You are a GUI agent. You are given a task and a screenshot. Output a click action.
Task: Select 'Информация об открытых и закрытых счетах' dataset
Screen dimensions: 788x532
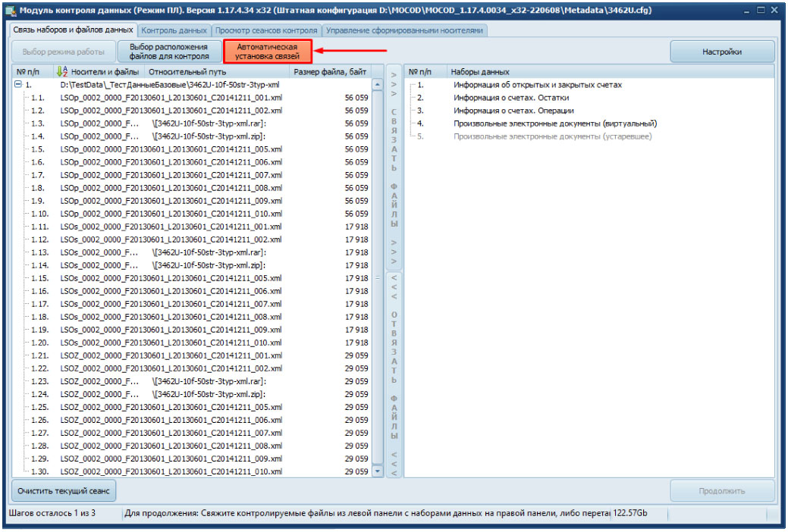click(537, 85)
